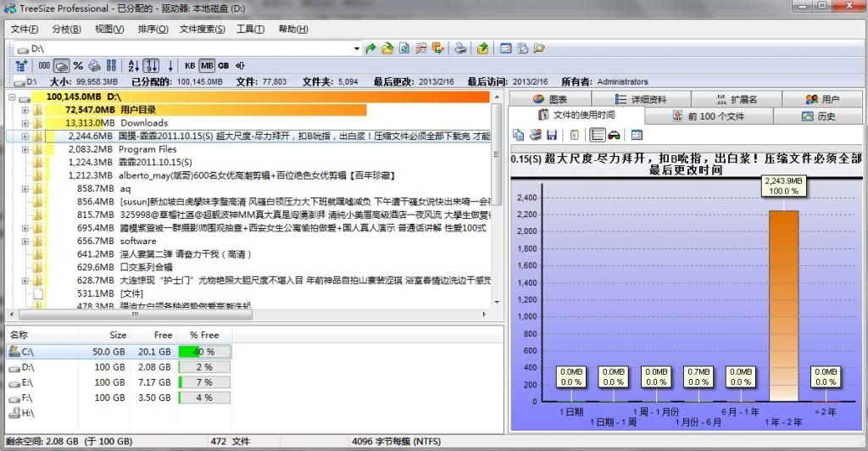The width and height of the screenshot is (868, 451).
Task: Click the green go/scan arrow icon
Action: [x=371, y=48]
